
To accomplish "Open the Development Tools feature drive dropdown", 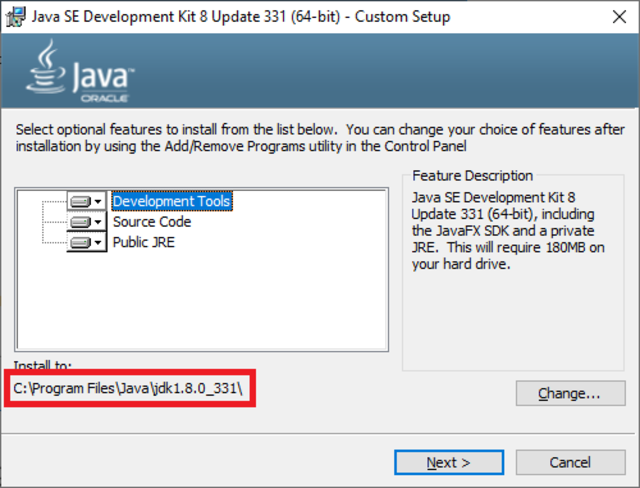I will [x=86, y=201].
